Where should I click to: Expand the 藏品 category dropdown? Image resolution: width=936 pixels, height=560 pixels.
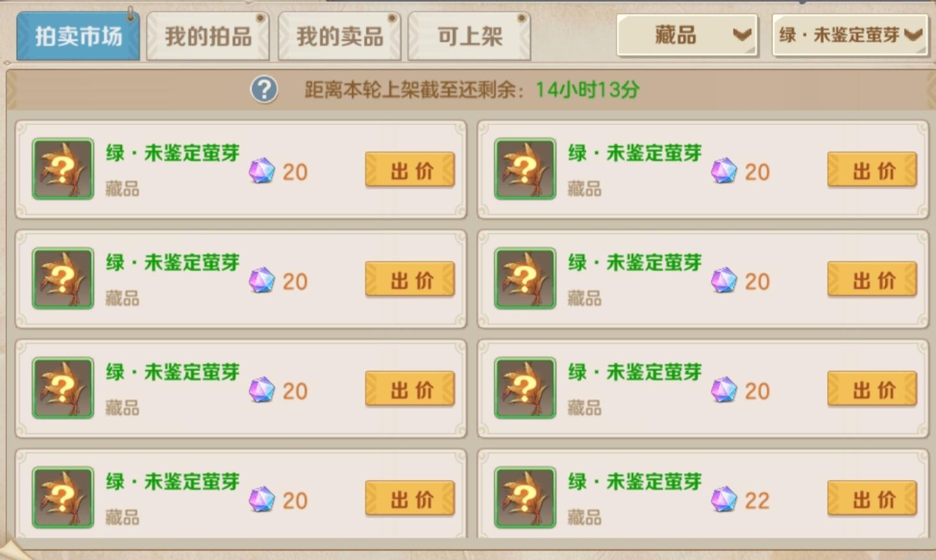point(687,35)
